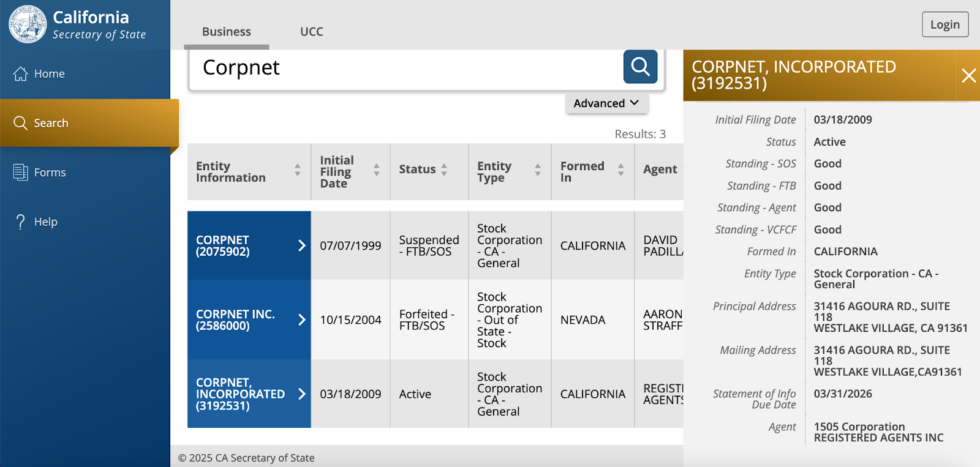Switch to the Business tab
This screenshot has width=980, height=467.
click(227, 32)
